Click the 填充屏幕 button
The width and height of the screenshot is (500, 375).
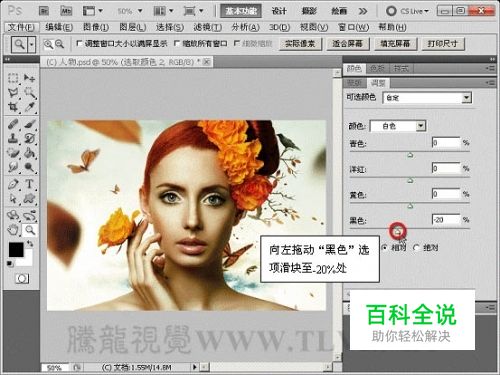coord(395,44)
